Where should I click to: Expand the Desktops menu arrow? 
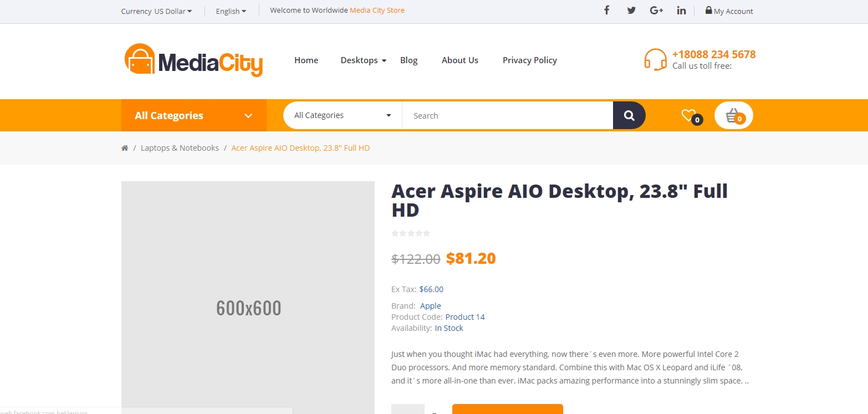point(384,60)
